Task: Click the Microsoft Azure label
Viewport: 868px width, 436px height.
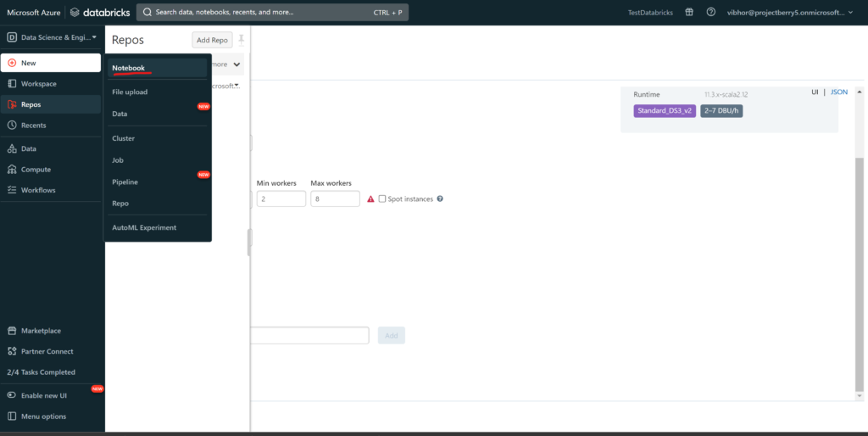Action: (x=33, y=12)
